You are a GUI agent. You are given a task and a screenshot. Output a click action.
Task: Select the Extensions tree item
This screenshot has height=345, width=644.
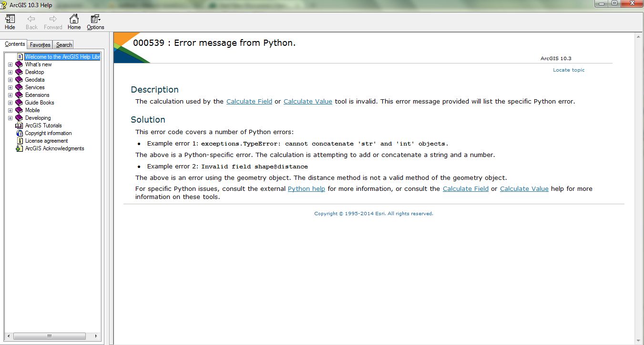tap(37, 95)
